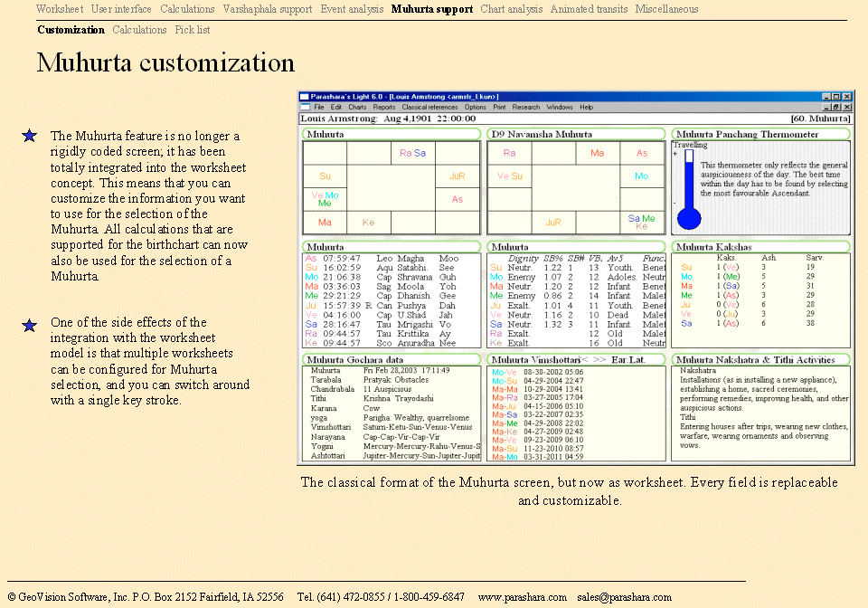Click the Ashtottari row in Gochara data
The image size is (868, 608).
(392, 456)
